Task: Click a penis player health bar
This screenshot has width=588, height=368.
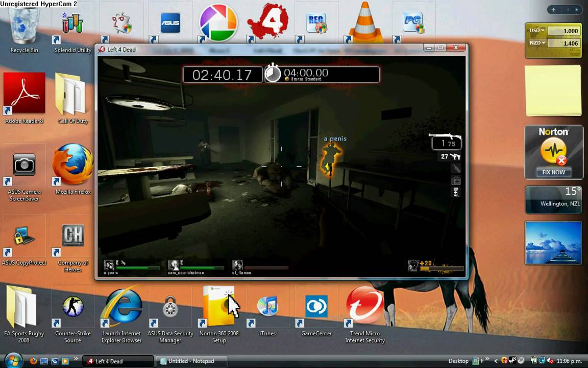Action: [x=137, y=268]
